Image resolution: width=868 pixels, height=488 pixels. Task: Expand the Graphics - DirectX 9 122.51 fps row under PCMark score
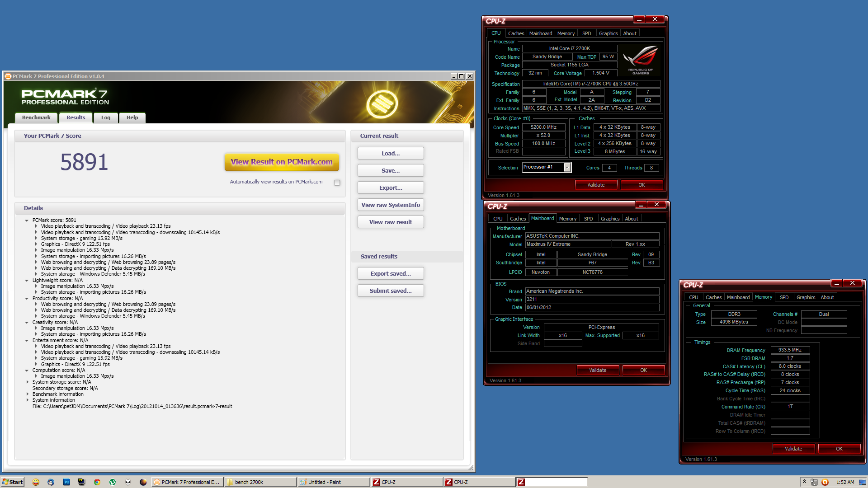pos(36,244)
